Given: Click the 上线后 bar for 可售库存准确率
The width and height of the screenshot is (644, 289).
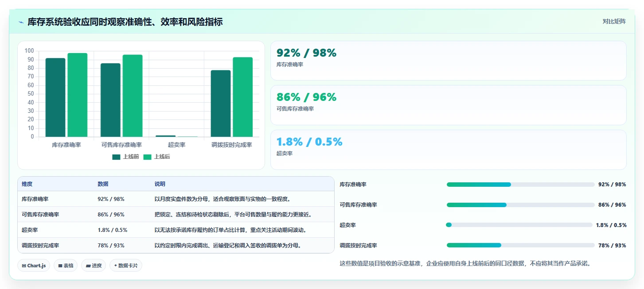Looking at the screenshot, I should coord(133,96).
